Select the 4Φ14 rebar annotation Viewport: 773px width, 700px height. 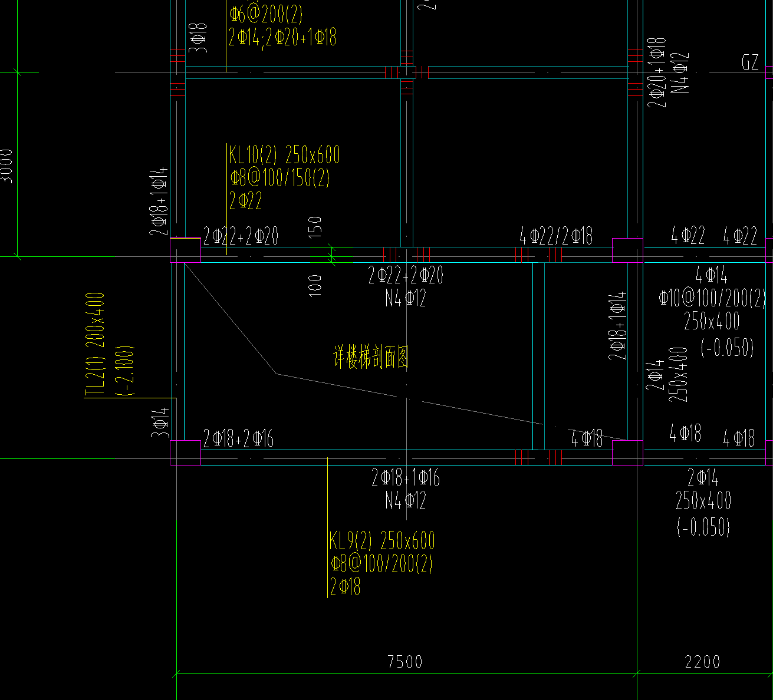712,275
